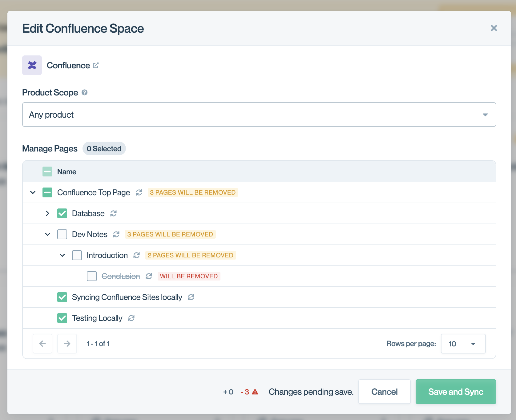Click the red warning triangle icon

[255, 392]
